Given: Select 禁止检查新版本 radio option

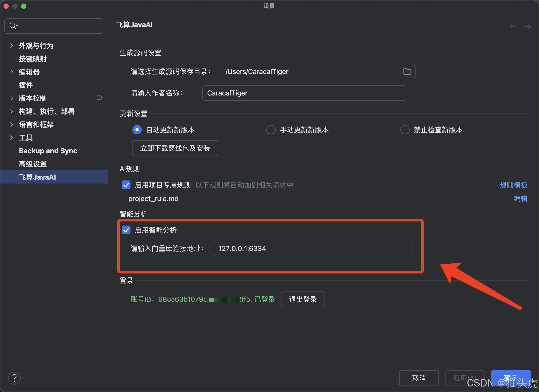Looking at the screenshot, I should pos(405,130).
